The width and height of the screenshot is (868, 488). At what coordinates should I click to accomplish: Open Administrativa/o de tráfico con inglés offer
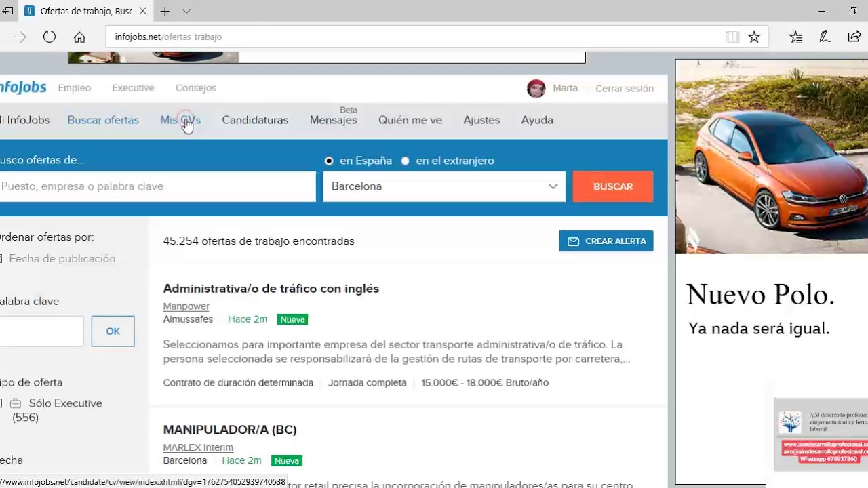coord(271,289)
